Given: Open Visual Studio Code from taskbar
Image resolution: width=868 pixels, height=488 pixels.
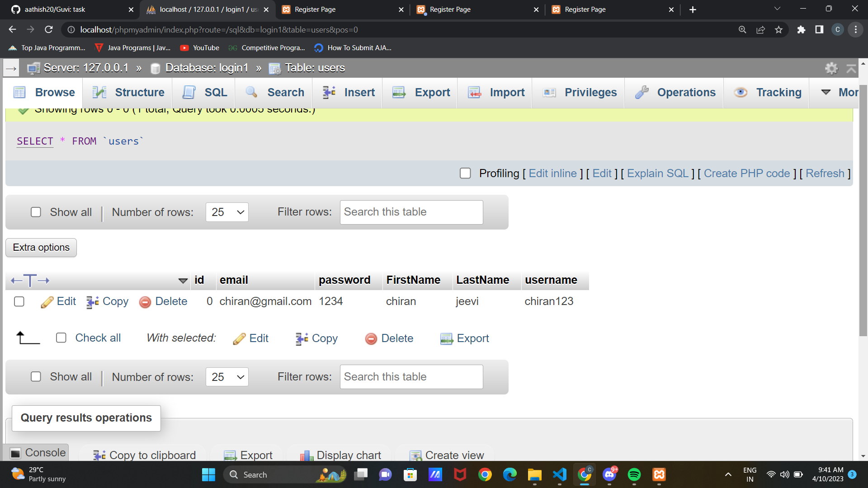Looking at the screenshot, I should tap(560, 474).
